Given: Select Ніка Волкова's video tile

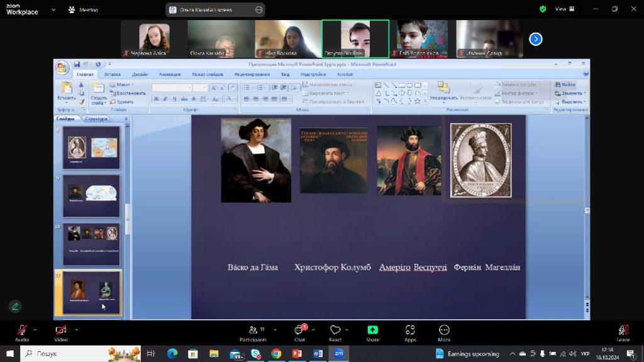Looking at the screenshot, I should (x=288, y=39).
